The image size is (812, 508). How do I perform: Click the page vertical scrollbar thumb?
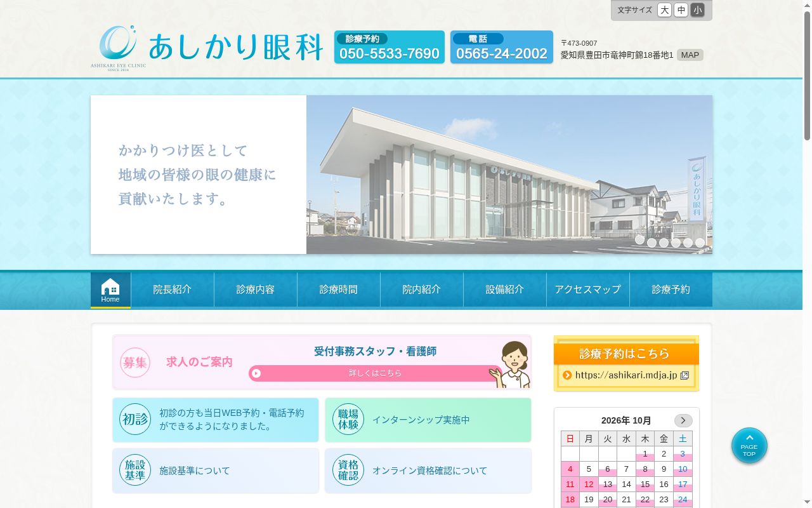pyautogui.click(x=807, y=75)
